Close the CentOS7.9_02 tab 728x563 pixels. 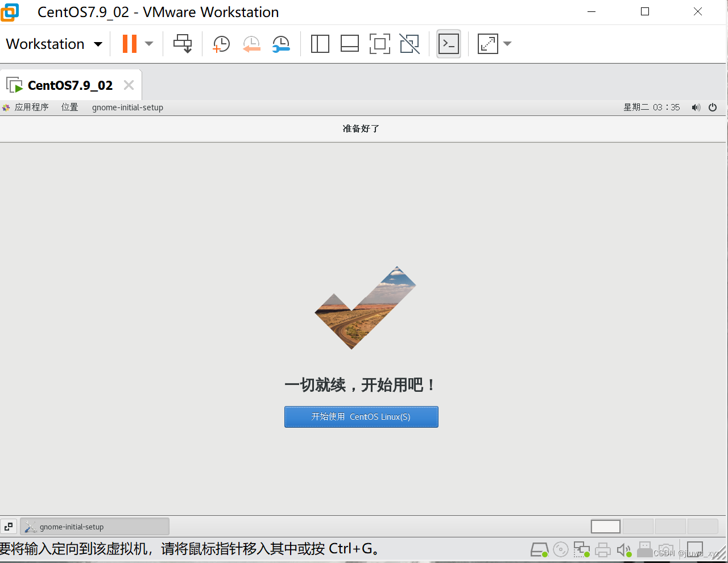[x=129, y=85]
